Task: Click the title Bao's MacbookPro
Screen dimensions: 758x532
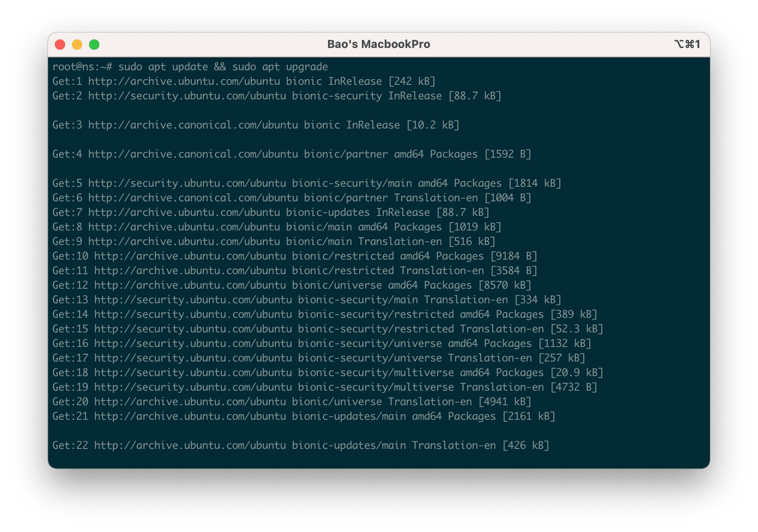Action: [379, 44]
